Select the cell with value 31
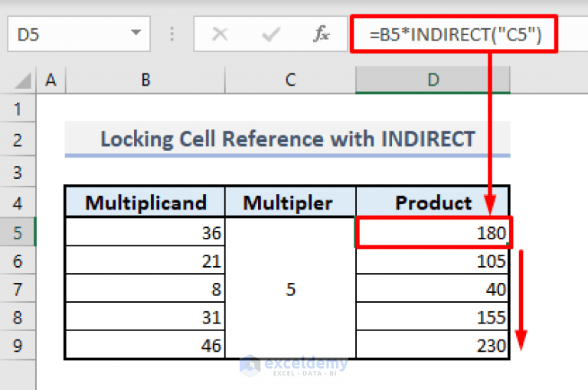588x390 pixels. [x=145, y=317]
